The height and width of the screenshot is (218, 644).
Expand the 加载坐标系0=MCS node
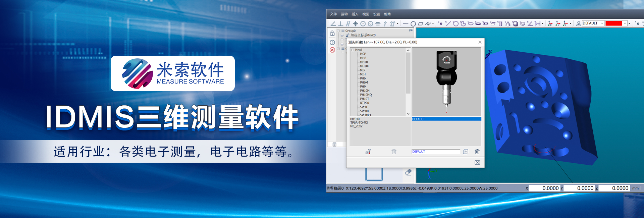pos(342,35)
